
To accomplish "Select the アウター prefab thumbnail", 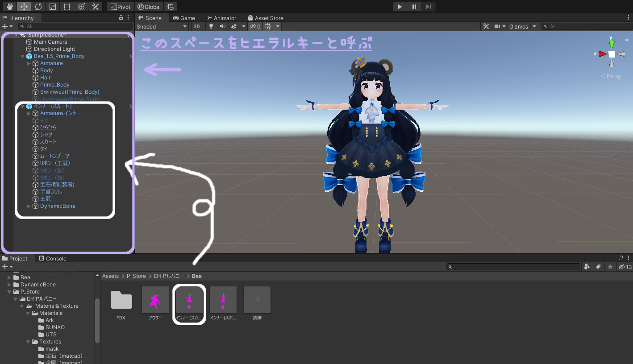I will click(x=155, y=300).
